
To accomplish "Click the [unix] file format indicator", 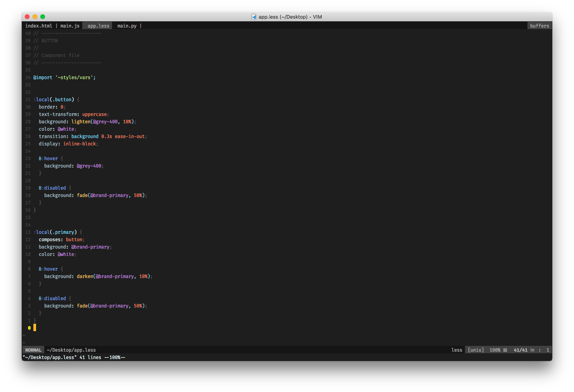I will [476, 350].
